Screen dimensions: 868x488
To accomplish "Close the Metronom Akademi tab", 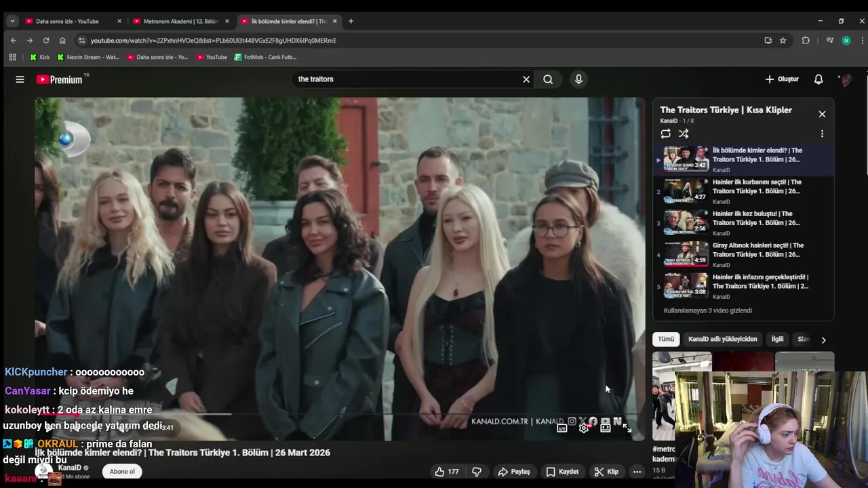I will point(227,21).
